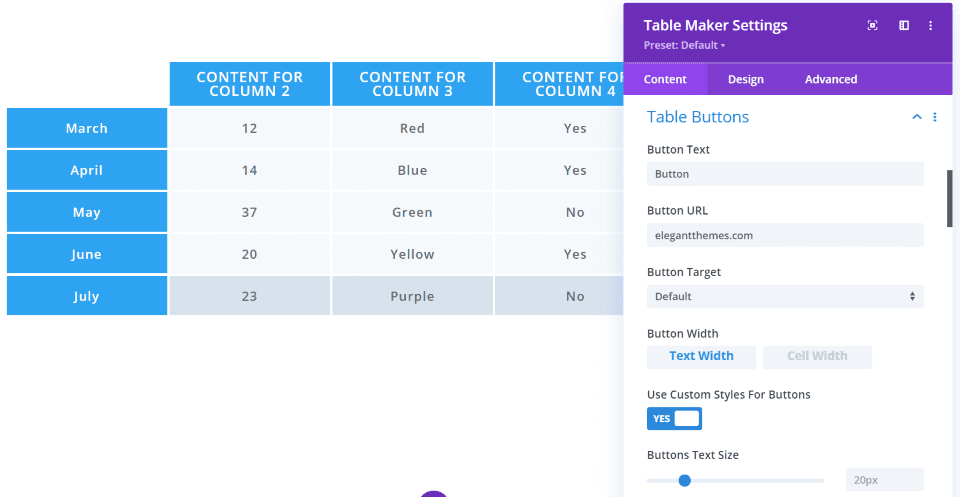Select Cell Width button width option
Image resolution: width=960 pixels, height=497 pixels.
click(x=817, y=356)
